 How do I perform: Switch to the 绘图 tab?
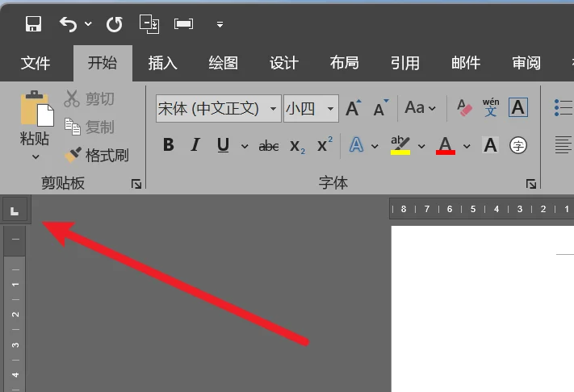point(224,63)
